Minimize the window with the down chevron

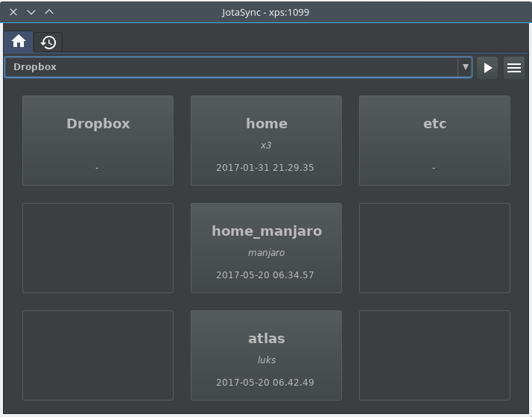[x=31, y=12]
